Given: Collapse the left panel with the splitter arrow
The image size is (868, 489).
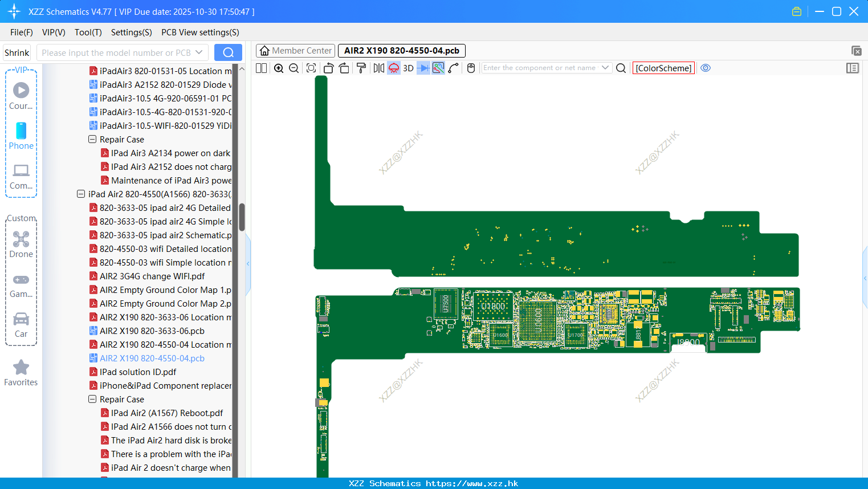Looking at the screenshot, I should [248, 263].
